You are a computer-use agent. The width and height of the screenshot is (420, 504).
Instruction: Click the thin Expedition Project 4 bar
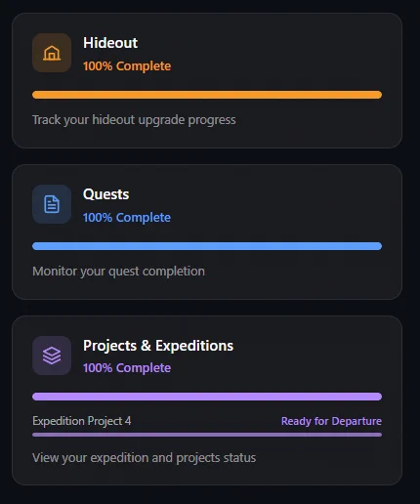point(207,435)
